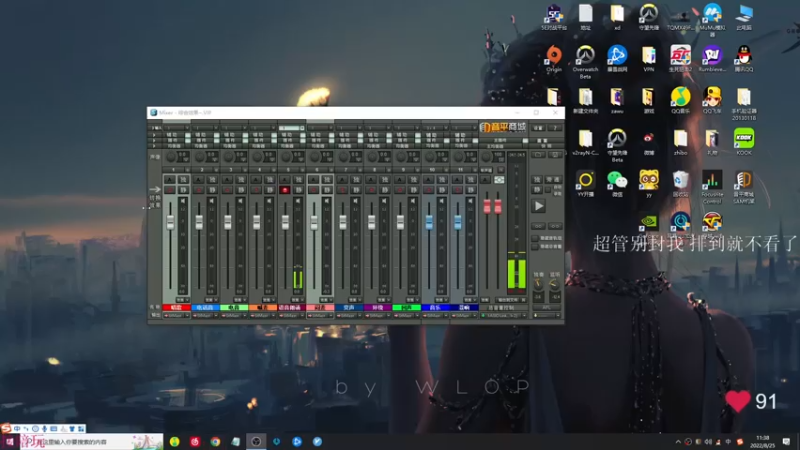
Task: Toggle the A automation button on channel 2
Action: coord(198,180)
